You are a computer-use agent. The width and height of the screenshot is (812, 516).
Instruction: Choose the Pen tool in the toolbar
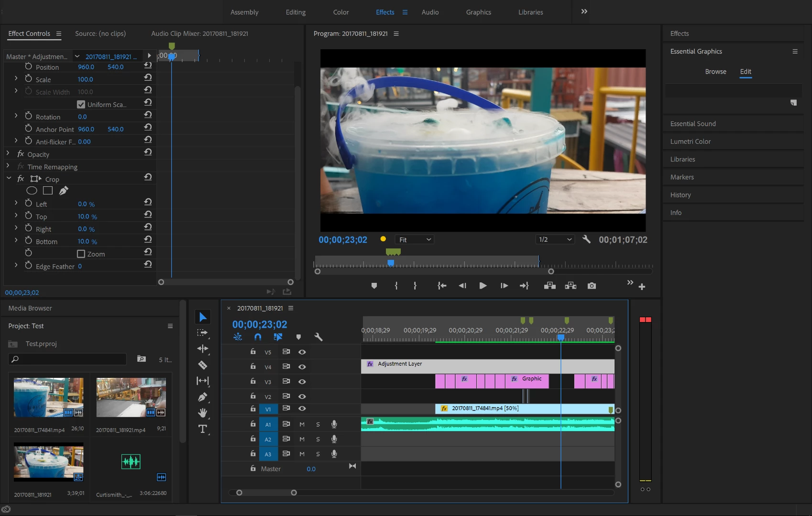click(203, 397)
